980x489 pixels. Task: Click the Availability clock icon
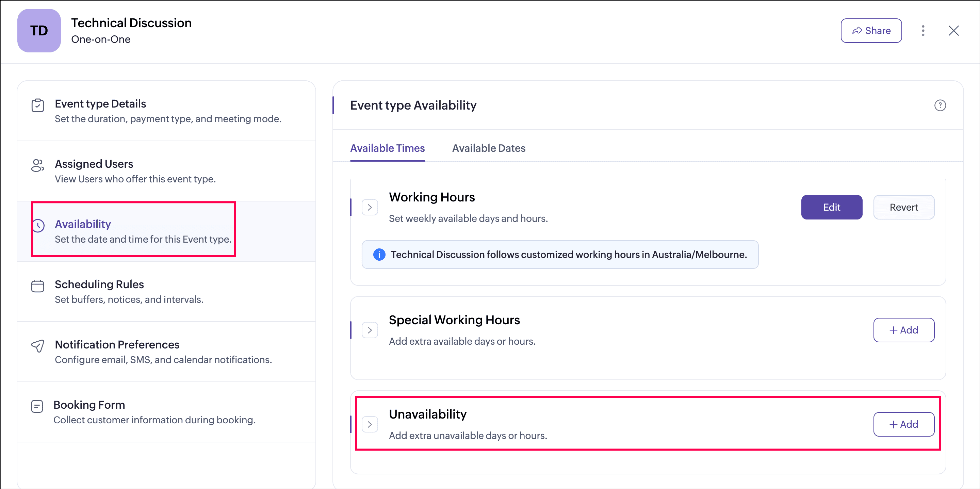point(38,226)
